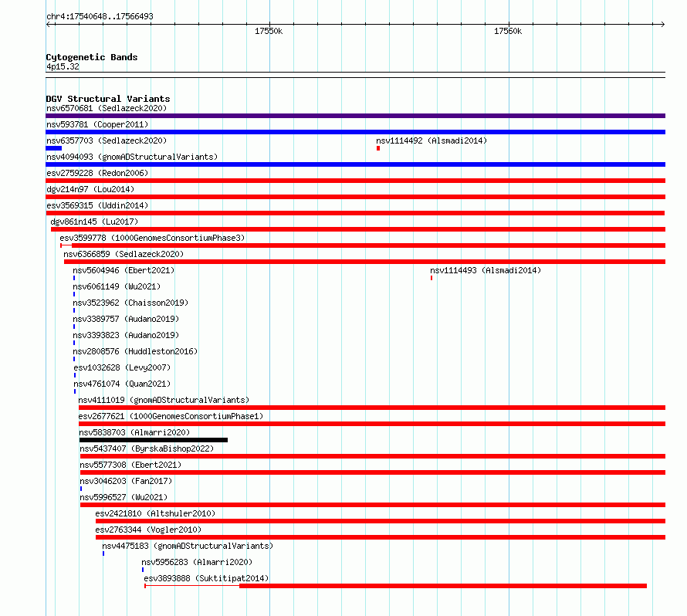Click esv2759228 (Redon2006) variant label

[97, 173]
